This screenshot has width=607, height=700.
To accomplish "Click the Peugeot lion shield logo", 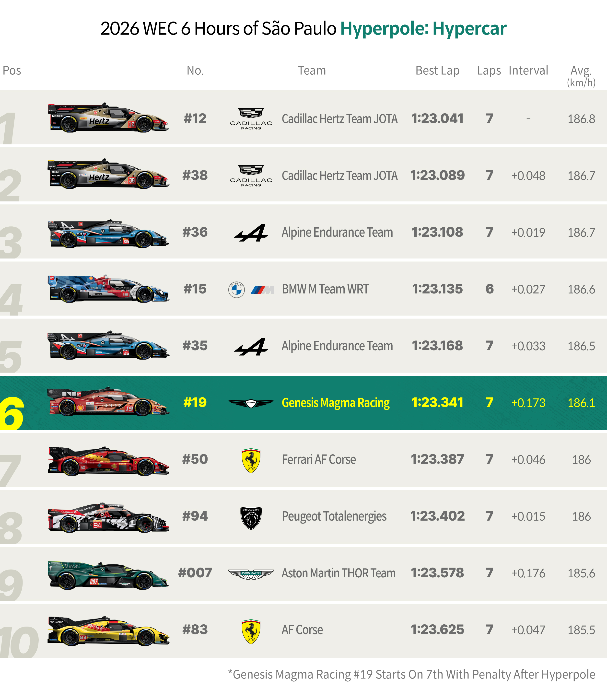I will [x=251, y=518].
